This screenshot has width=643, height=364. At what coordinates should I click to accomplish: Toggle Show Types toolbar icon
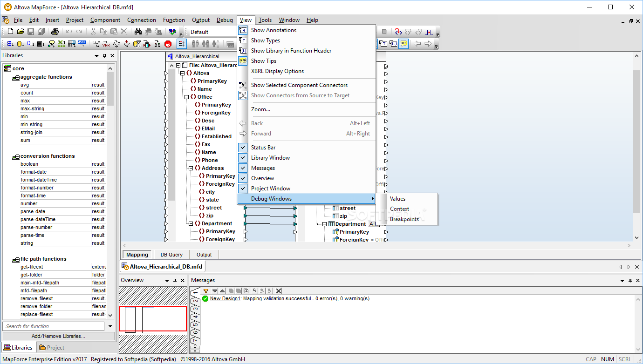tap(383, 44)
